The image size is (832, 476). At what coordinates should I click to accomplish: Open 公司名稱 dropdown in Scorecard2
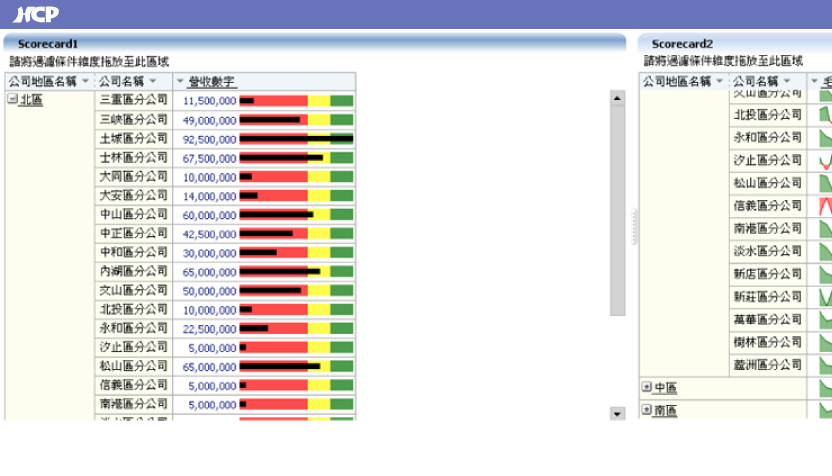[x=787, y=82]
